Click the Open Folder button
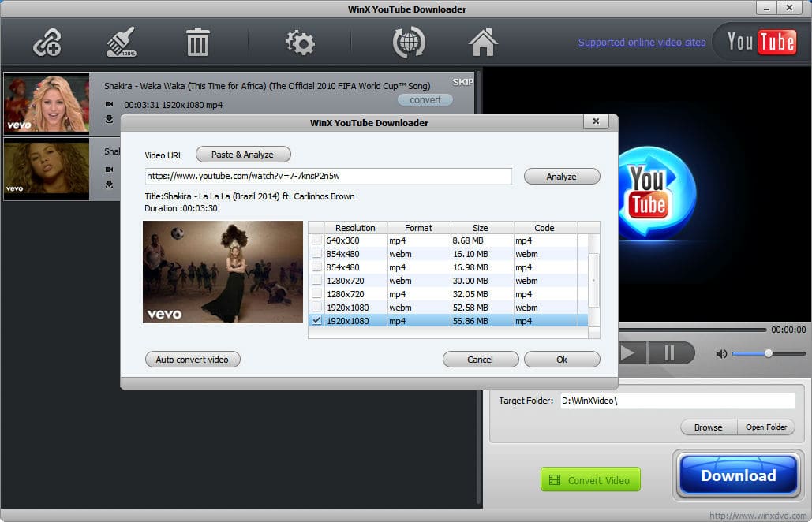This screenshot has width=812, height=522. pyautogui.click(x=766, y=427)
